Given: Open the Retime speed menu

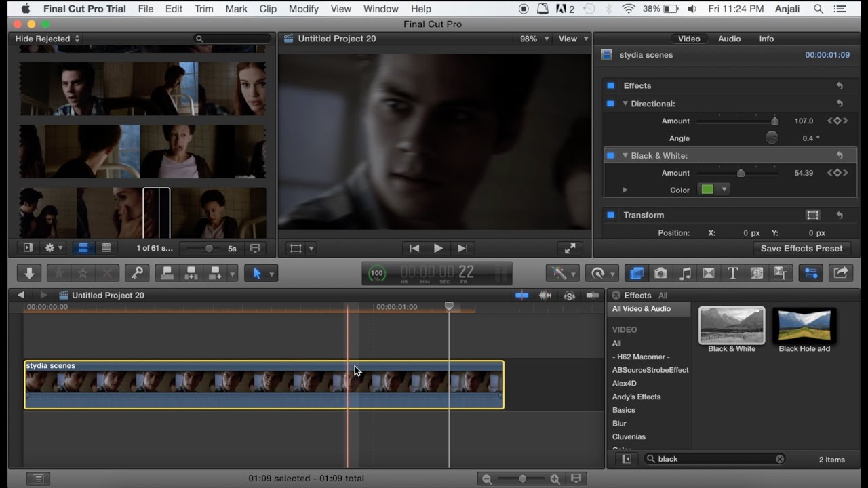Looking at the screenshot, I should coord(601,273).
